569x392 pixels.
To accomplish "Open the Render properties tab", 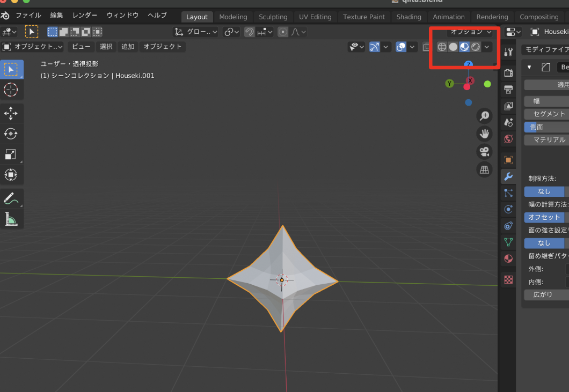I will pyautogui.click(x=508, y=73).
